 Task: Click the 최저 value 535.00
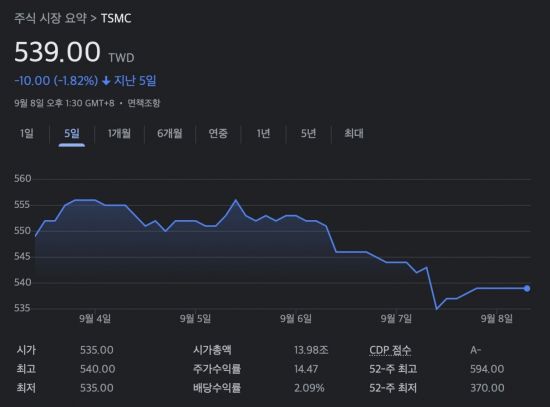point(97,388)
